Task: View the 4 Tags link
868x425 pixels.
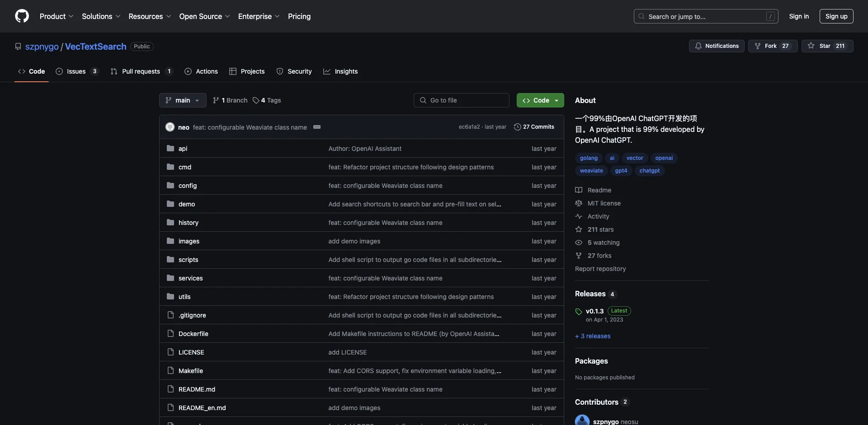Action: click(267, 100)
